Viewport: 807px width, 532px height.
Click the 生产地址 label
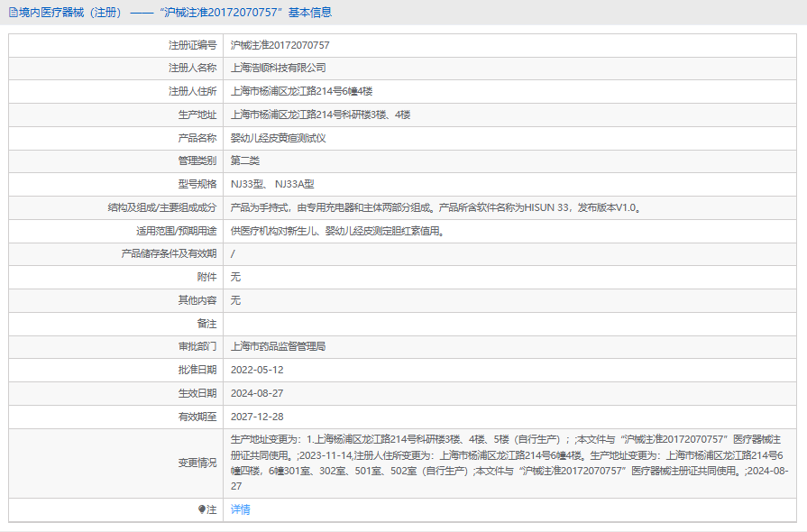click(x=197, y=115)
